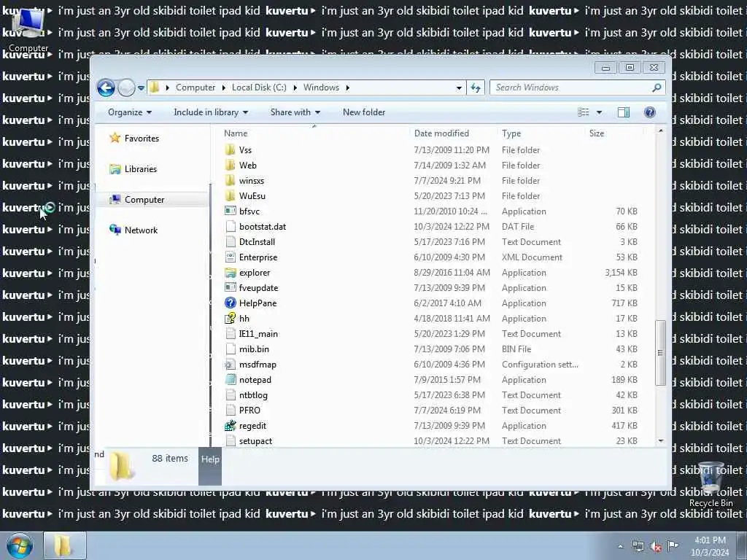Screen dimensions: 747x560
Task: Select the Enterprise XML document icon
Action: click(231, 257)
